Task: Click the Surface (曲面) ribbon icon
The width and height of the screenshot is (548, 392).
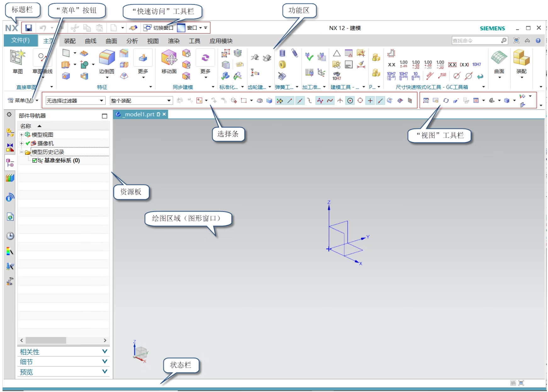Action: coord(499,61)
